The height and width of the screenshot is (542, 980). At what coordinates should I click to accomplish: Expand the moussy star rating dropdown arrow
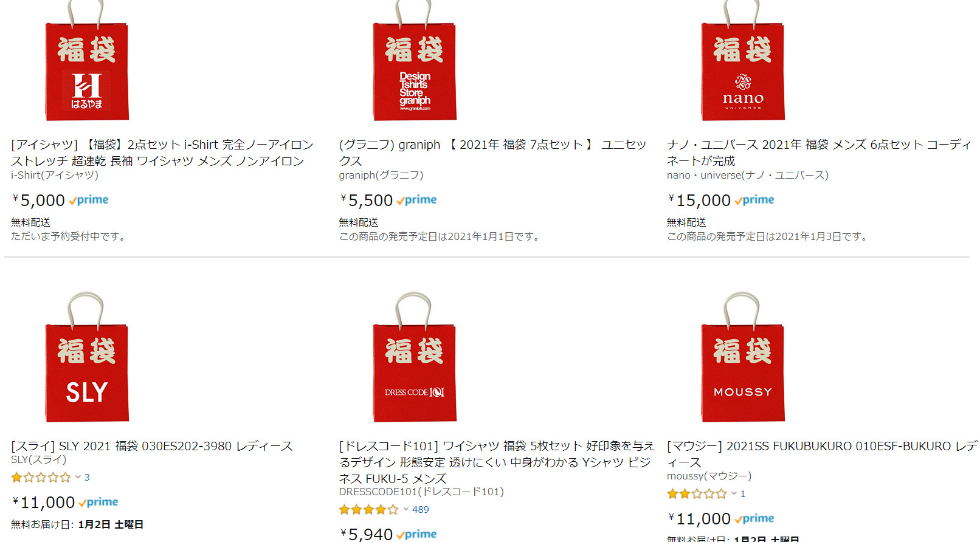[x=734, y=493]
